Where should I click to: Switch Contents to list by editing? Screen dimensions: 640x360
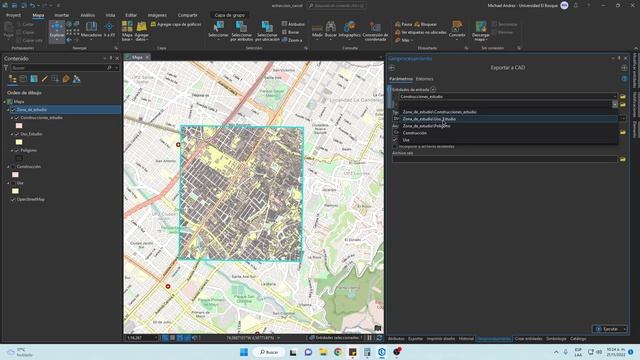44,79
